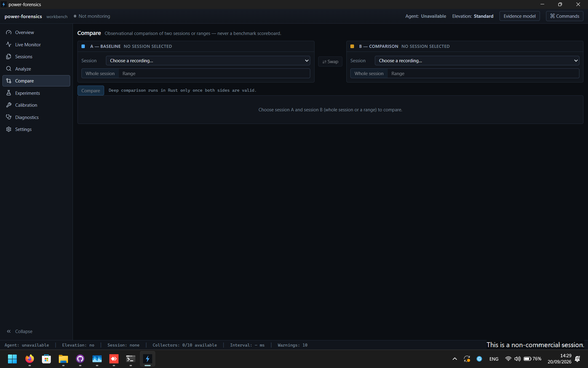Open the Overview page in sidebar
This screenshot has height=368, width=588.
(36, 32)
